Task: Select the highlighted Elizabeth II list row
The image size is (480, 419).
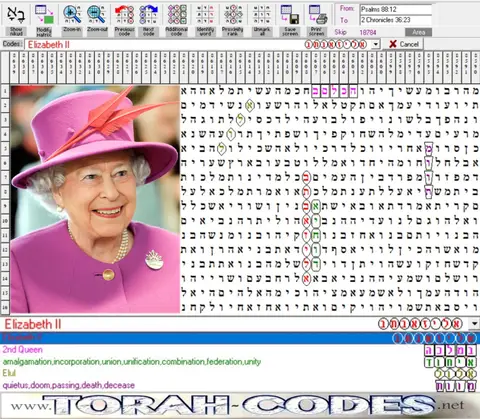Action: 240,338
